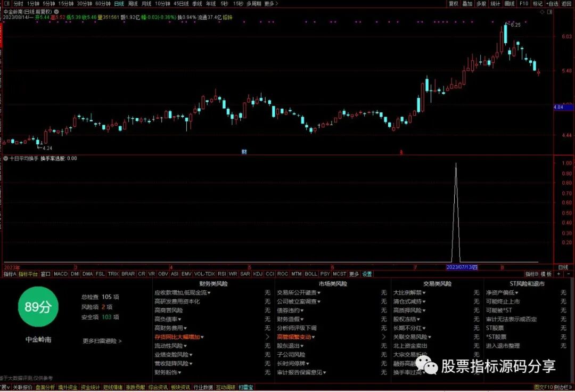Switch to 1分钟 period
The image size is (575, 392).
33,4
